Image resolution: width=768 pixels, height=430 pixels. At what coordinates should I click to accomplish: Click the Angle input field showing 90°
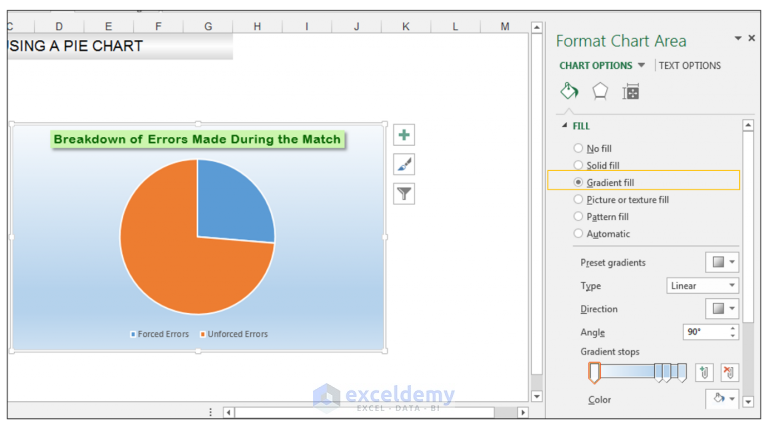[705, 332]
